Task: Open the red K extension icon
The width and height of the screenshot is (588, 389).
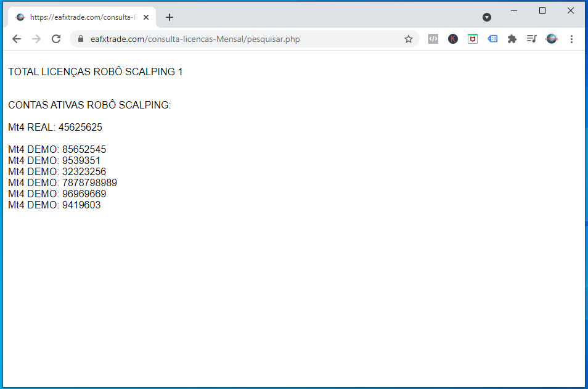Action: (x=453, y=39)
